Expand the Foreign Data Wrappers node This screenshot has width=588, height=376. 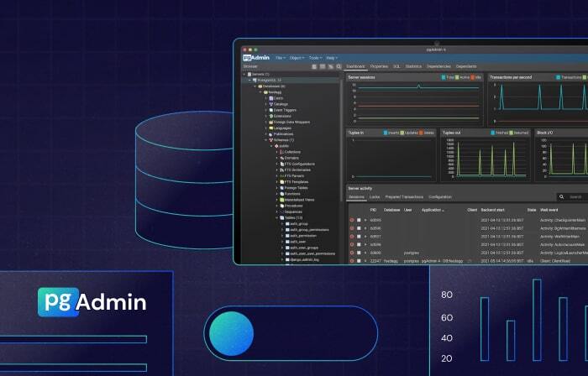coord(266,122)
